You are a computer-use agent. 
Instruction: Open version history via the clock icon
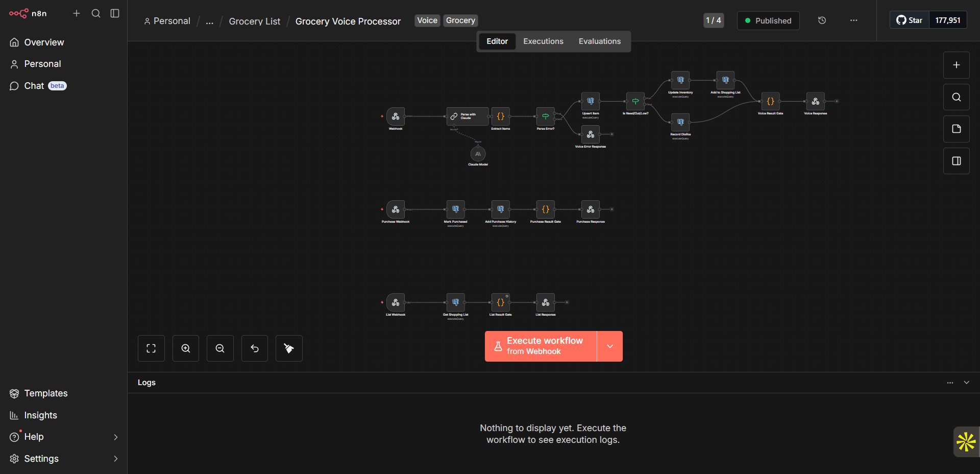822,20
